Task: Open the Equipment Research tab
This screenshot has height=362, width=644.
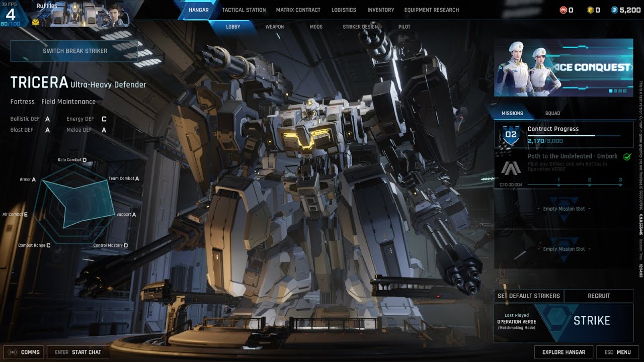Action: [x=432, y=10]
